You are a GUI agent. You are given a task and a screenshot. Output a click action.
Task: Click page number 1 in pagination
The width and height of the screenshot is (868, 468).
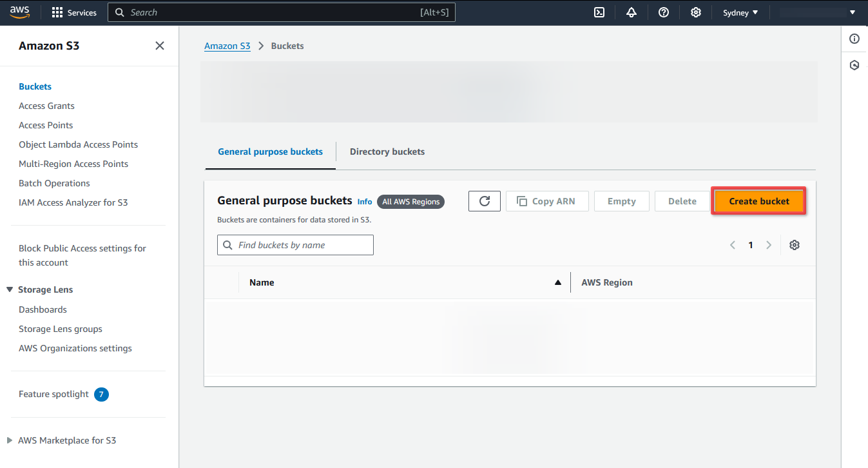[751, 245]
